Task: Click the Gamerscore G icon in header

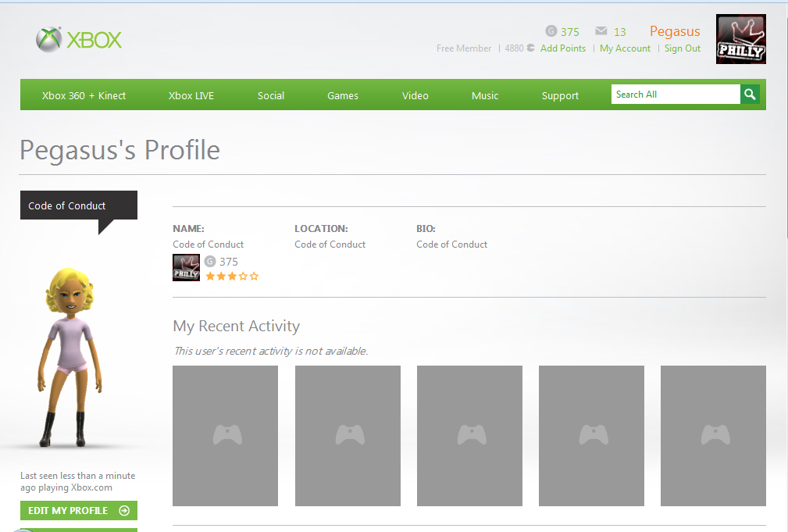Action: pyautogui.click(x=551, y=31)
